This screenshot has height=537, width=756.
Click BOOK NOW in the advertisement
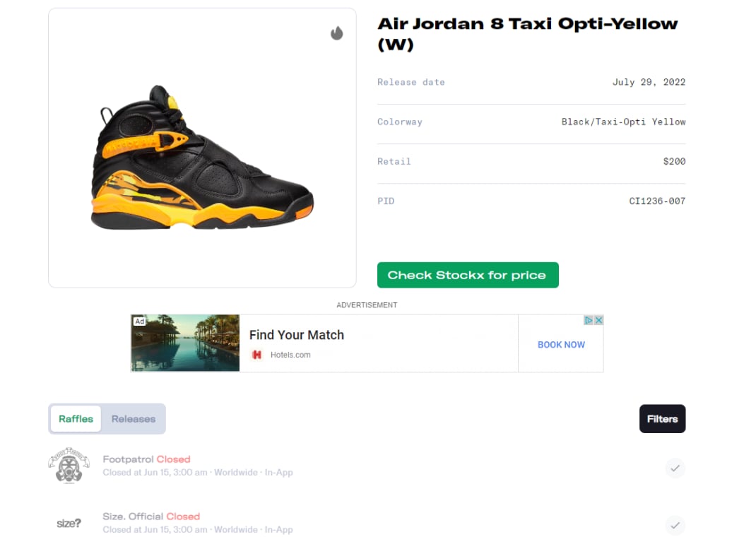[x=561, y=345]
